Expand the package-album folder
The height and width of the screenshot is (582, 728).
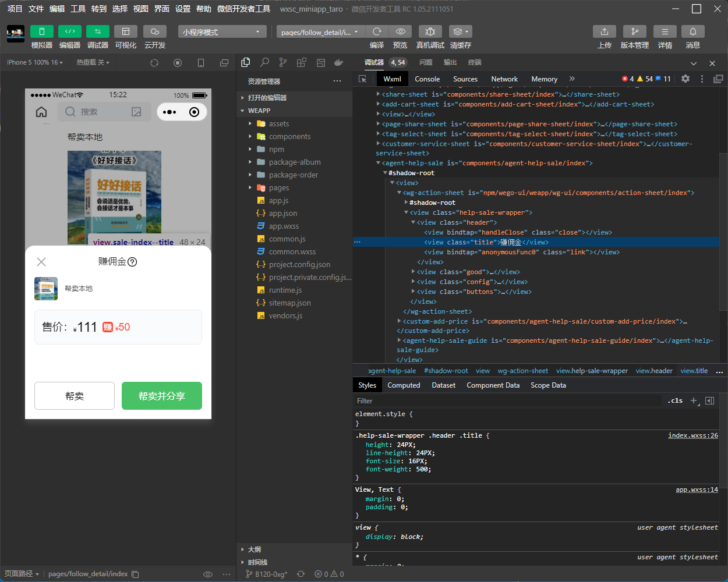pyautogui.click(x=294, y=162)
